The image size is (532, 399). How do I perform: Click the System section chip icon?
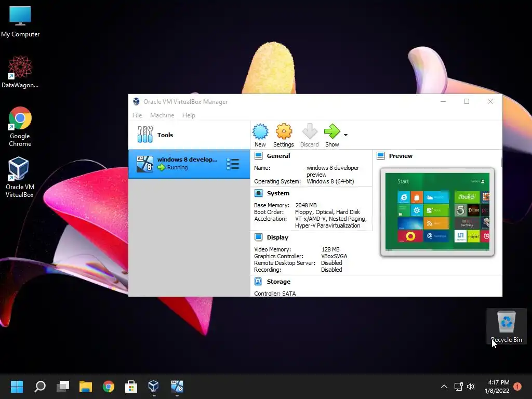[x=259, y=193]
